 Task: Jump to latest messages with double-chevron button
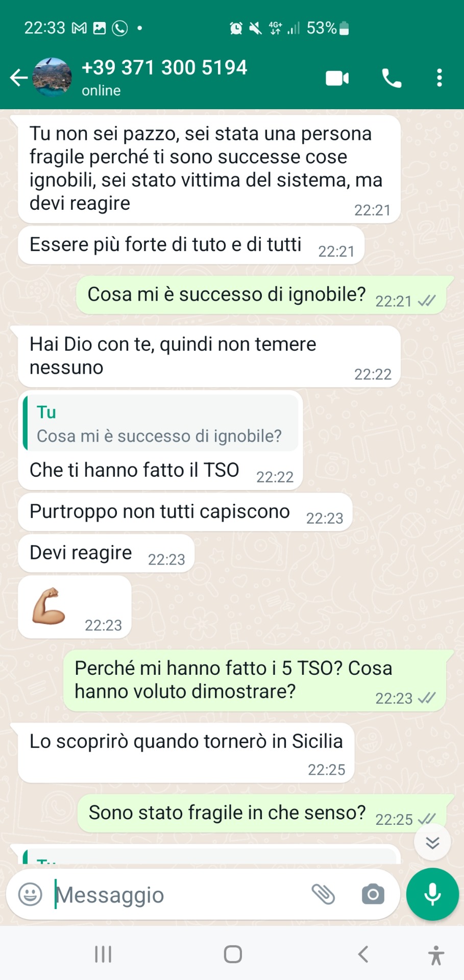tap(432, 842)
